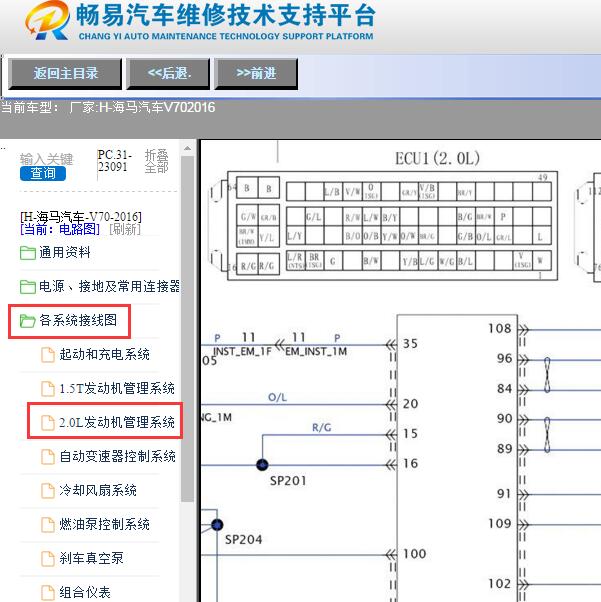Click the [当前：电路图] link

(x=60, y=229)
